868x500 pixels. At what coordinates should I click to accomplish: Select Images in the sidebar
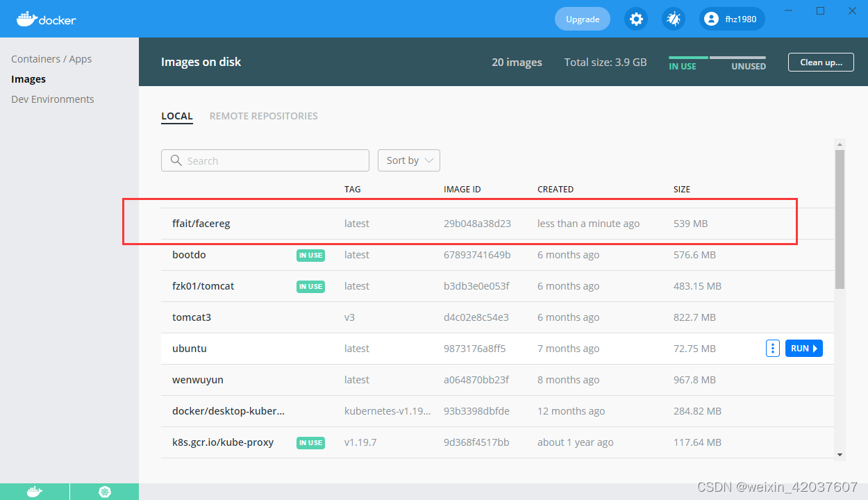pyautogui.click(x=28, y=79)
